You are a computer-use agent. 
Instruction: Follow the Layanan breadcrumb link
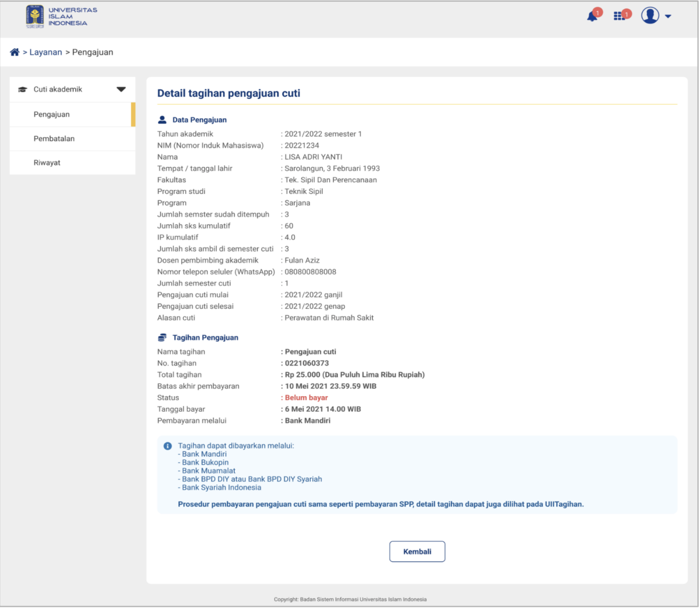pos(46,52)
